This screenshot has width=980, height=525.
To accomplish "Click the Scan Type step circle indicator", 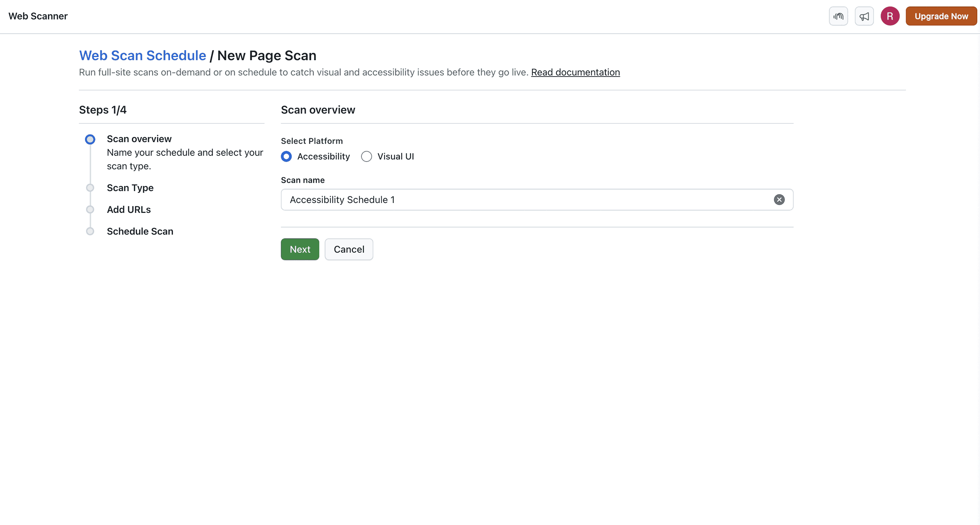I will click(90, 187).
